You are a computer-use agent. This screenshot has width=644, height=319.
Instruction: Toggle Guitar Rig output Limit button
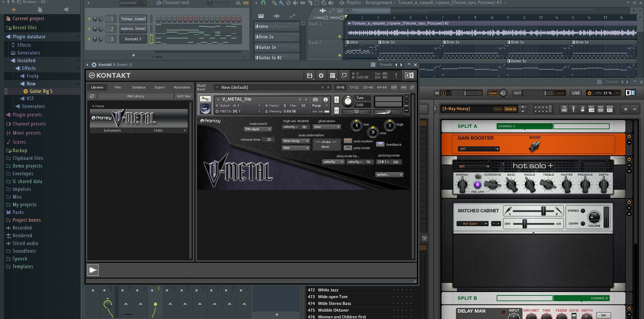[x=560, y=93]
